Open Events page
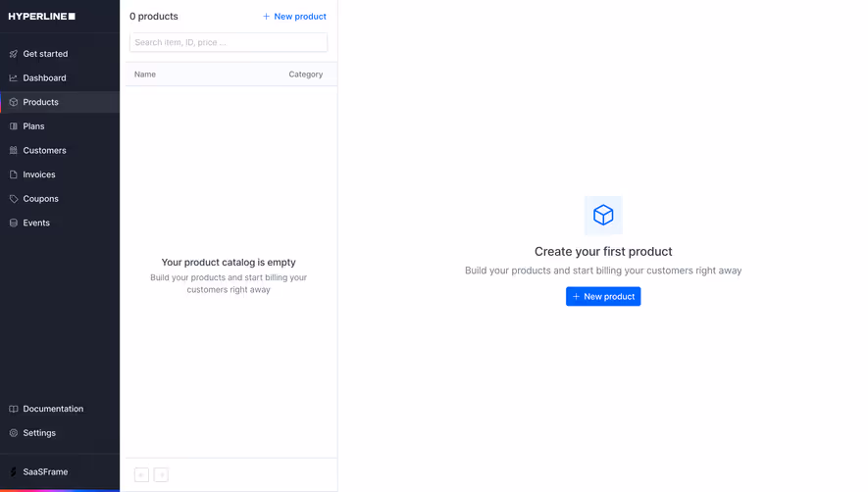The width and height of the screenshot is (868, 492). [36, 222]
